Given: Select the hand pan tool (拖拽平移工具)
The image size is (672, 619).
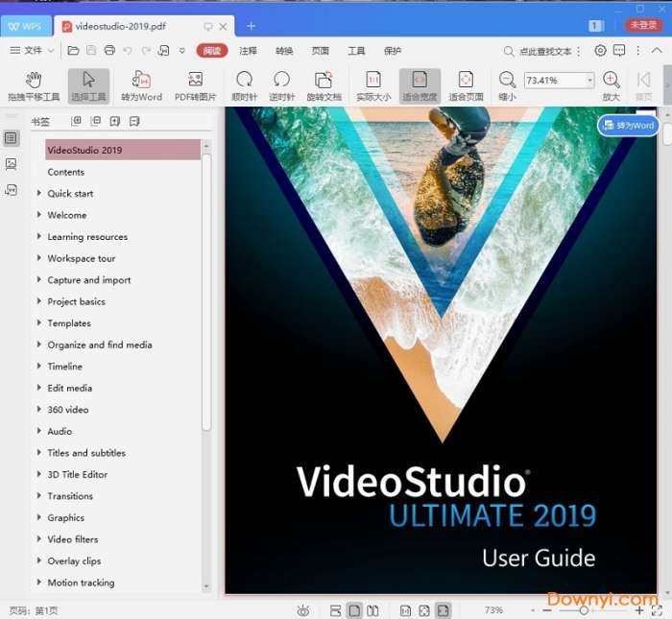Looking at the screenshot, I should (x=34, y=85).
